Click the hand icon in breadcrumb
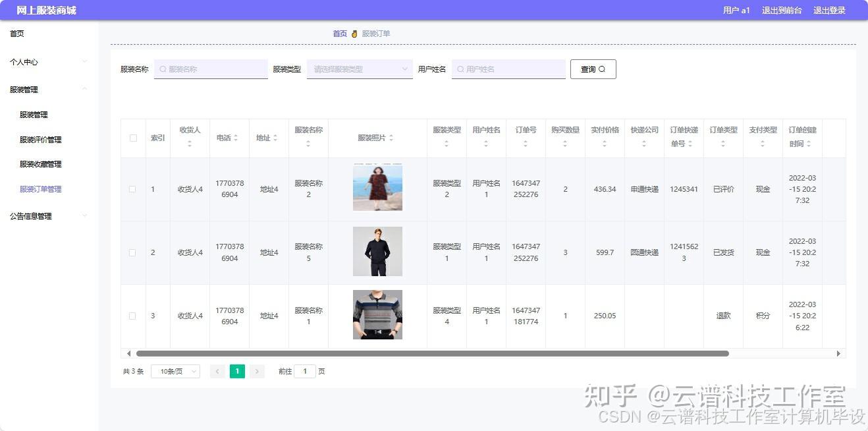Screen dimensions: 868x431 [354, 34]
